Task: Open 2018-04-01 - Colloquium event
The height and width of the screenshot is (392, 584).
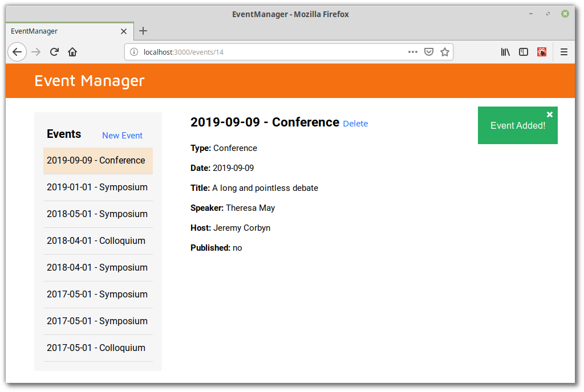Action: coord(98,241)
